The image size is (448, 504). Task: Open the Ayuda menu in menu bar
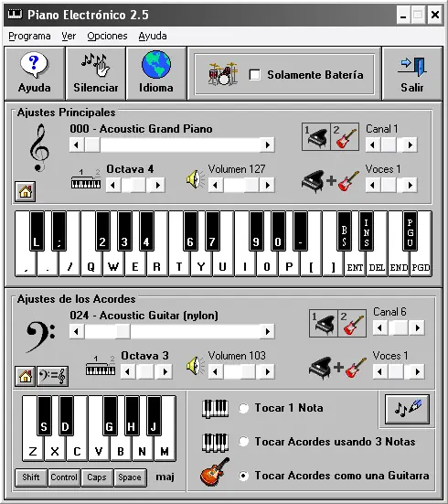click(153, 36)
